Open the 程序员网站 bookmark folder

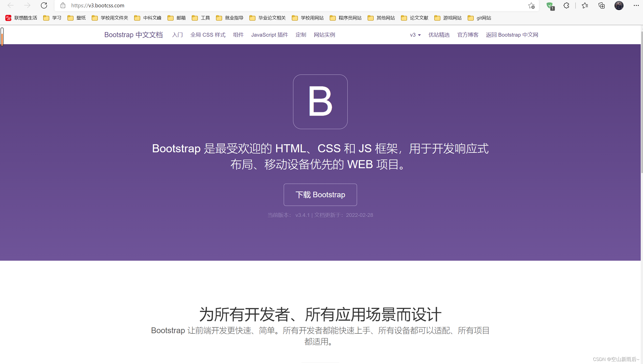point(346,18)
